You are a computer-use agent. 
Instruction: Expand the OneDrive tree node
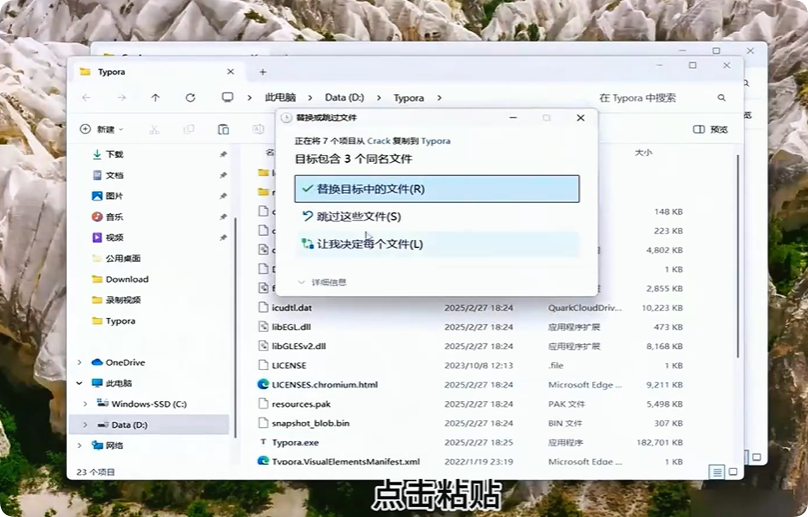tap(79, 362)
